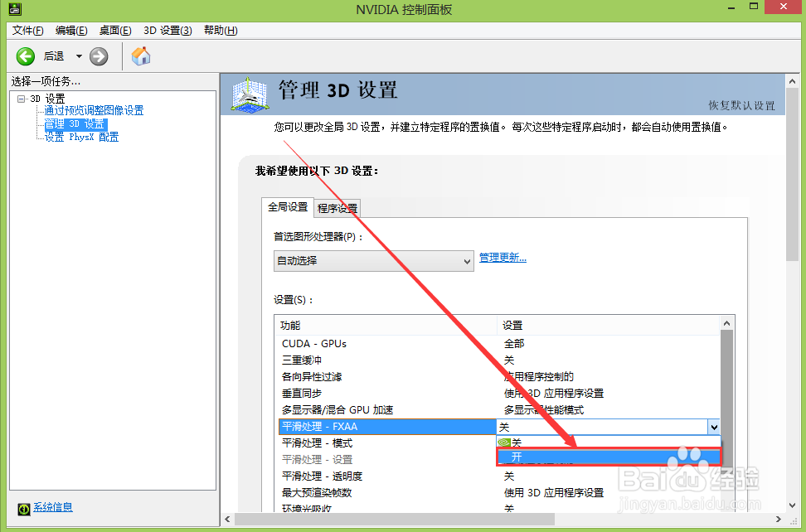Click the back navigation arrow
Image resolution: width=806 pixels, height=532 pixels.
[x=25, y=56]
